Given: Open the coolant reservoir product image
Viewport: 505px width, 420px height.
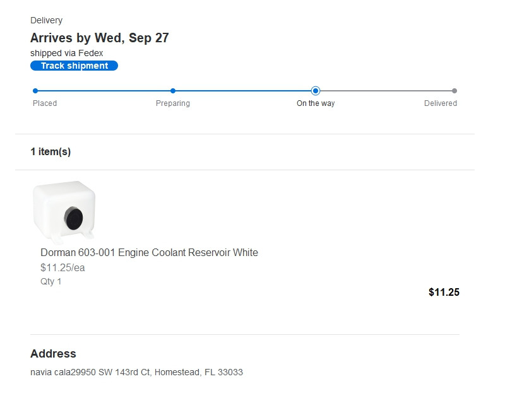Looking at the screenshot, I should click(x=64, y=213).
